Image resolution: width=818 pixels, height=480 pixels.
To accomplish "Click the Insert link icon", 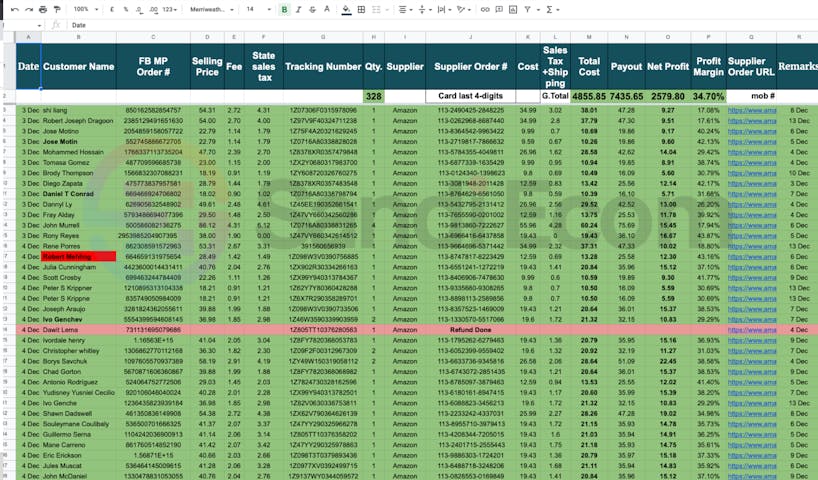I will (x=485, y=9).
